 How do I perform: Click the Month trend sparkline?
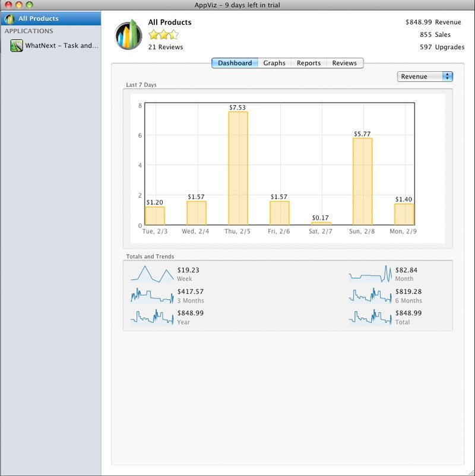pos(371,274)
